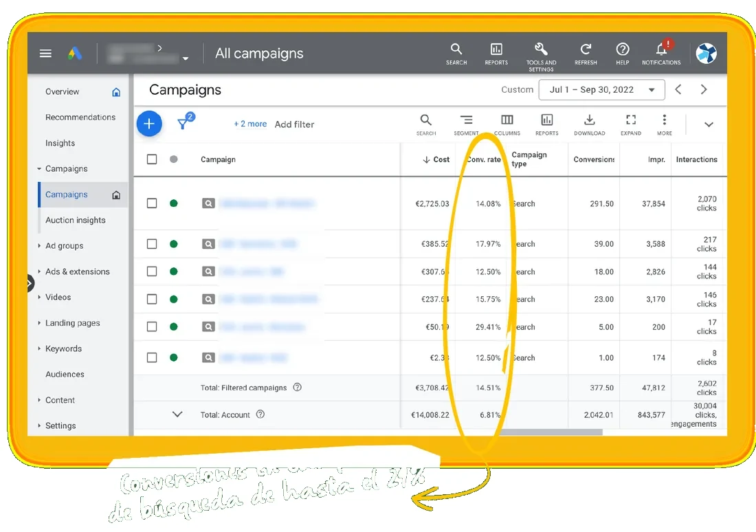
Task: Open table Reports icon
Action: (547, 125)
